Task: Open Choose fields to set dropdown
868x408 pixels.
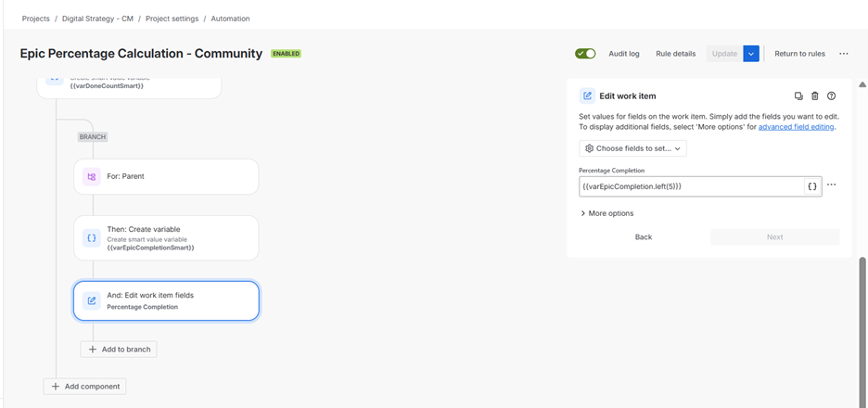Action: coord(632,148)
